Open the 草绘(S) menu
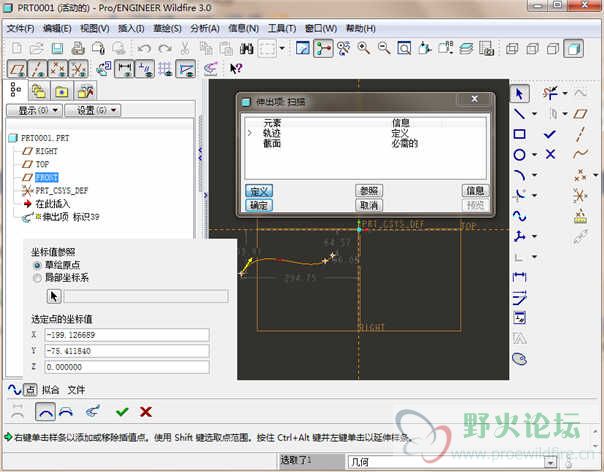Screen dimensions: 604x472 [168, 29]
